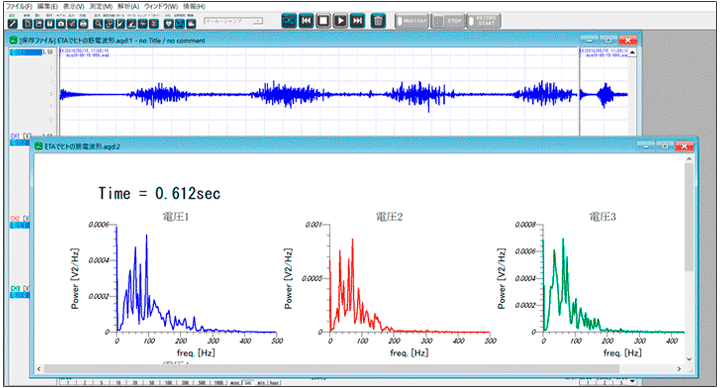Click the X-Y cross graph toolbar icon

pyautogui.click(x=180, y=24)
